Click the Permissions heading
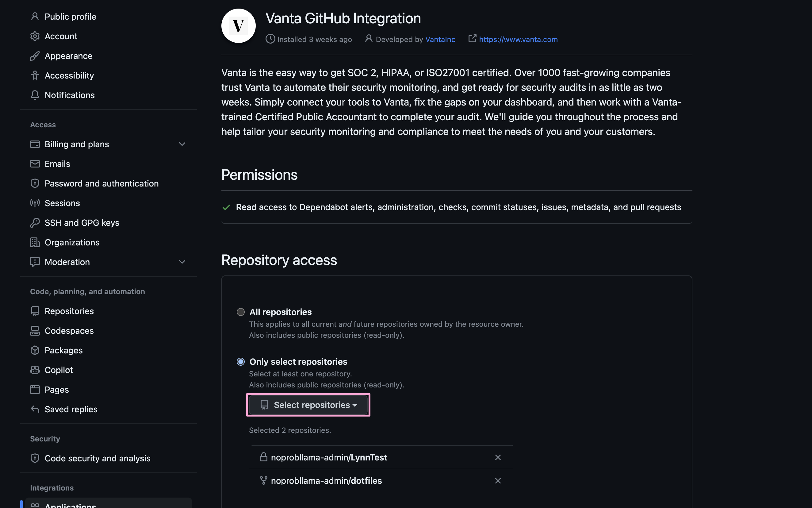The height and width of the screenshot is (508, 812). (259, 175)
